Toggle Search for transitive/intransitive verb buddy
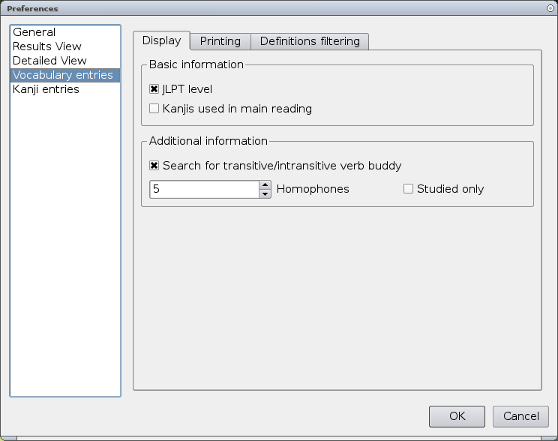Viewport: 558px width, 441px height. tap(154, 166)
